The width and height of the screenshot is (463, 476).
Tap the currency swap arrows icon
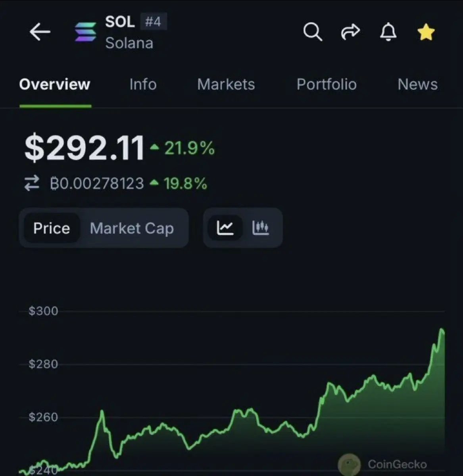(x=32, y=183)
